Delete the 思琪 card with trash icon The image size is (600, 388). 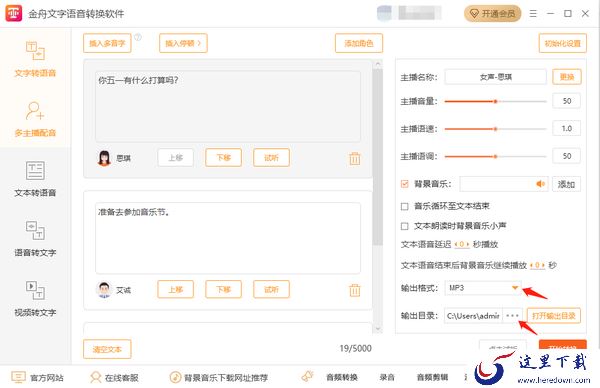355,158
